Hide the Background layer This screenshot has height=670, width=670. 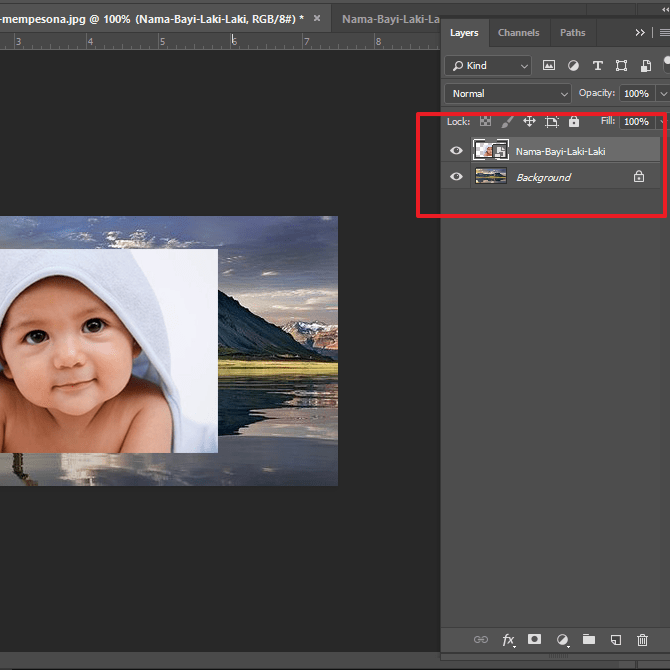coord(457,177)
